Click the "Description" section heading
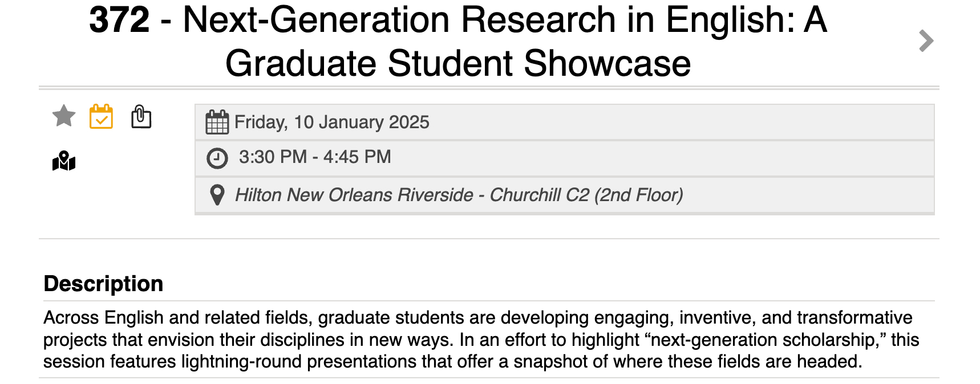This screenshot has height=384, width=980. coord(103,284)
